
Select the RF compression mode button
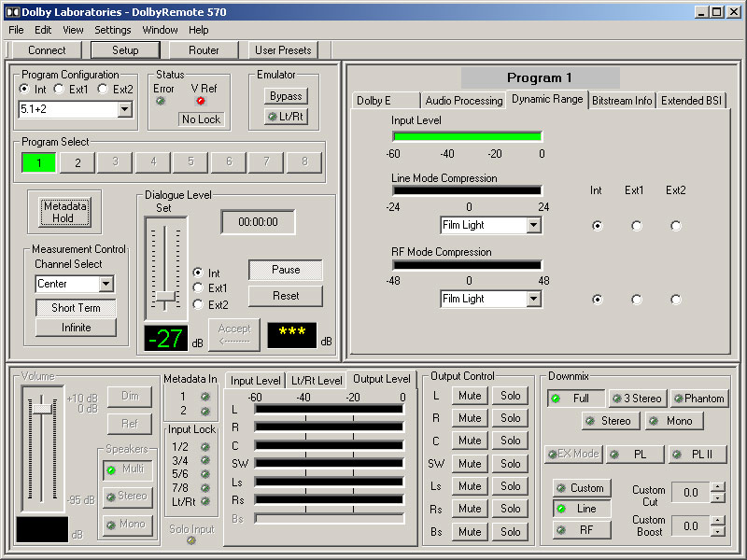point(580,530)
